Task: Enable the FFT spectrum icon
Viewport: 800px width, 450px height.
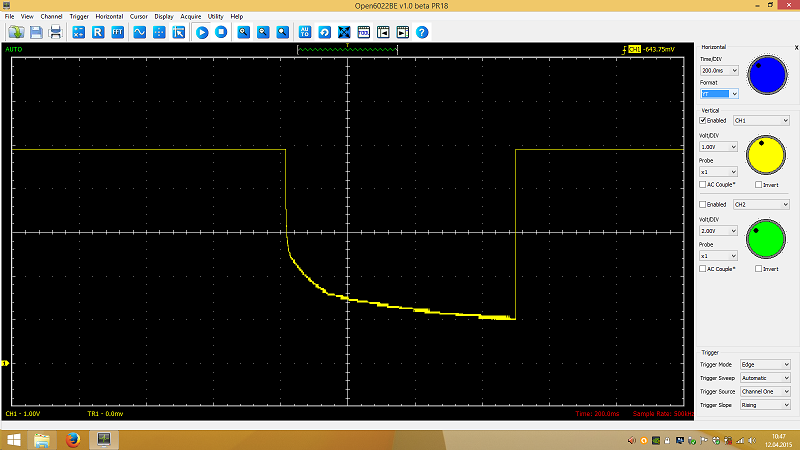Action: point(117,32)
